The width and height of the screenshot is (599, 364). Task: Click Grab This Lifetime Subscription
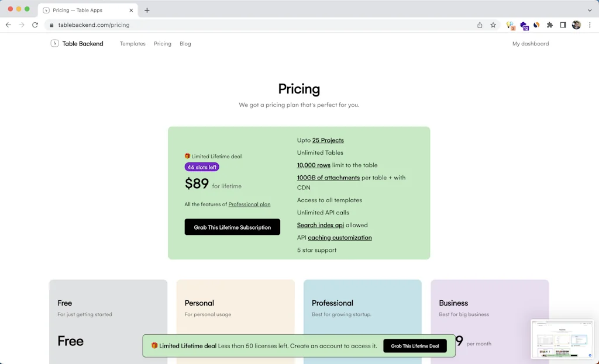232,227
